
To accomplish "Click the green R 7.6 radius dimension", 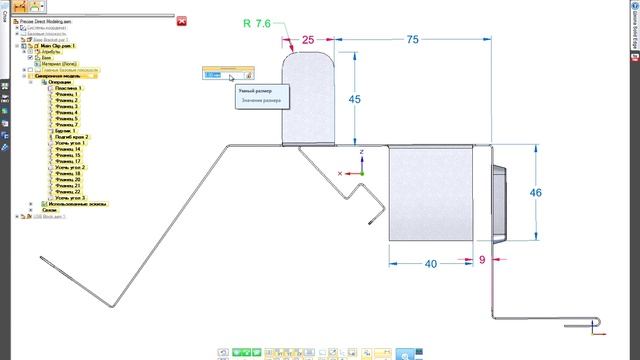I will pos(257,24).
